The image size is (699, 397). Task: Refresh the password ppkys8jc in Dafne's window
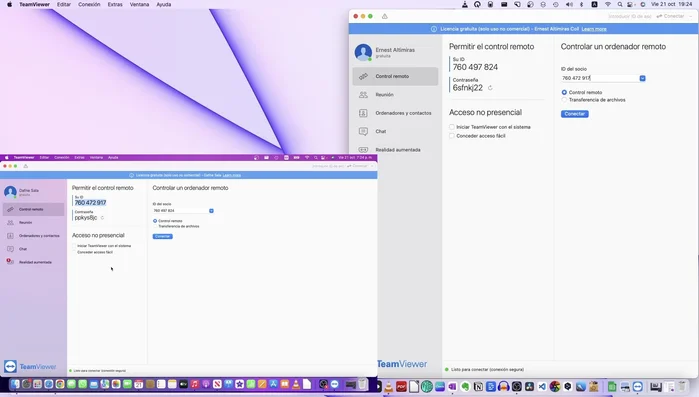click(102, 218)
